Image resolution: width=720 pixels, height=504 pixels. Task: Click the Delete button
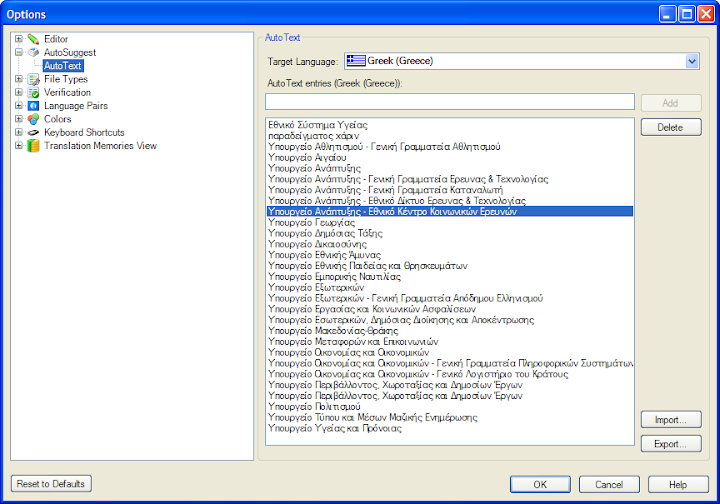[670, 128]
